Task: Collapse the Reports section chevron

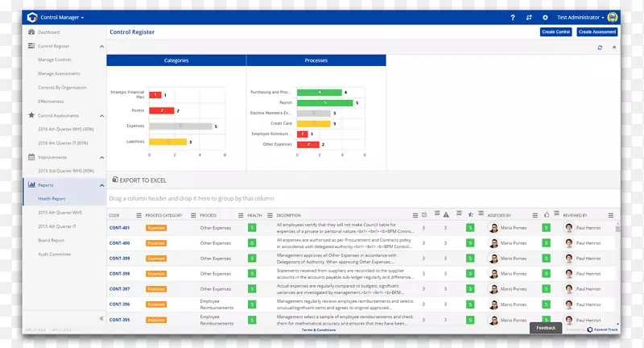Action: tap(101, 186)
